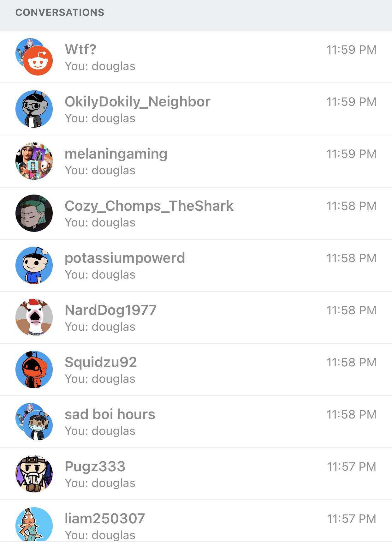The image size is (392, 542).
Task: Open liam250307's cartoon avatar
Action: (34, 524)
